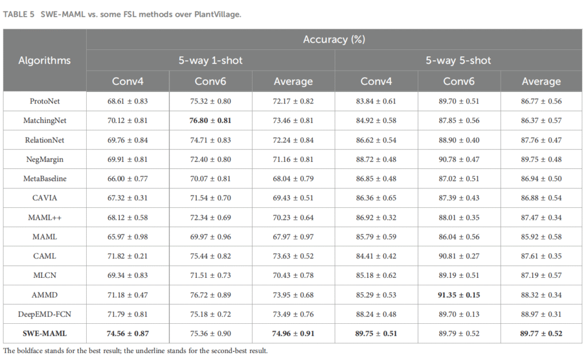Viewport: 588px width, 364px height.
Task: Select the MetaBaseline row label
Action: (x=45, y=179)
